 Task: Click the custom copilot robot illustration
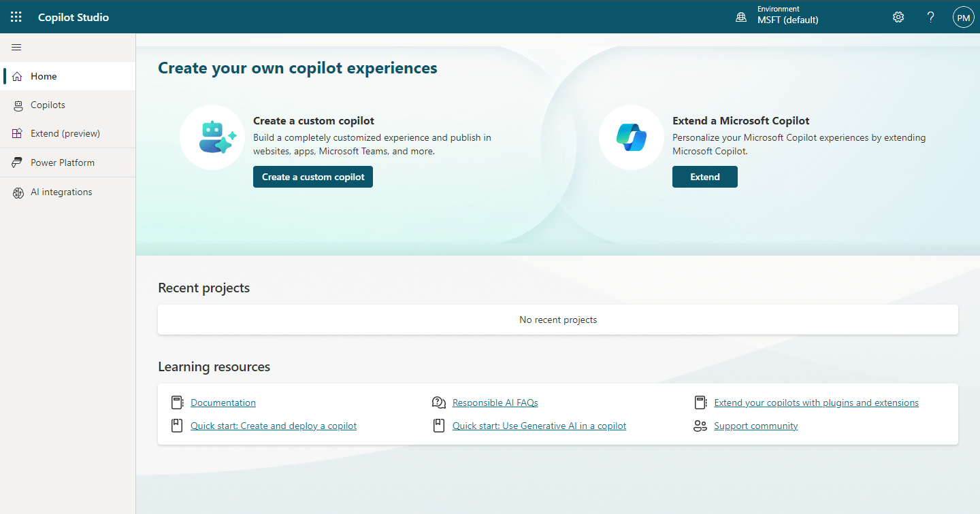click(x=212, y=137)
